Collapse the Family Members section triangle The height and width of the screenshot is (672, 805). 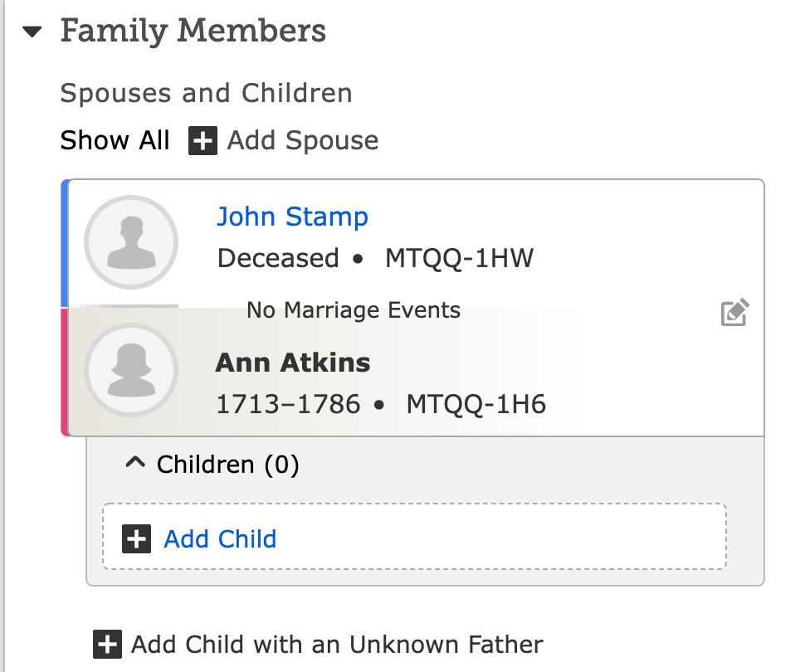pyautogui.click(x=32, y=32)
